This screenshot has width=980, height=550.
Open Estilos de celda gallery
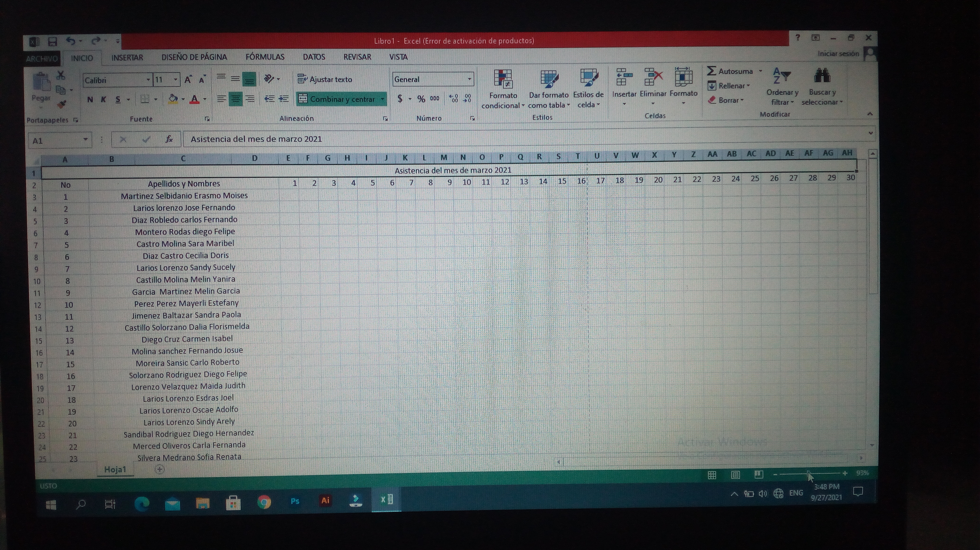pyautogui.click(x=588, y=89)
